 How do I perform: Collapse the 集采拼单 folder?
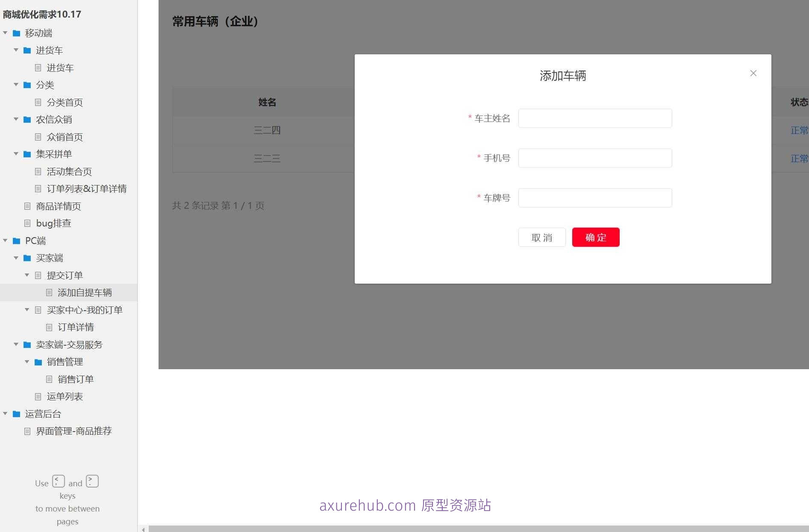[x=16, y=154]
